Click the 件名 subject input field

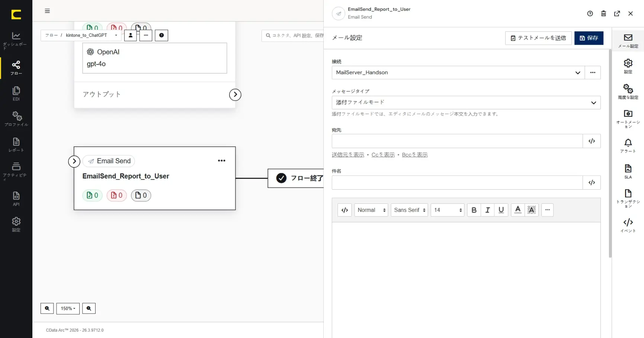[x=457, y=183]
